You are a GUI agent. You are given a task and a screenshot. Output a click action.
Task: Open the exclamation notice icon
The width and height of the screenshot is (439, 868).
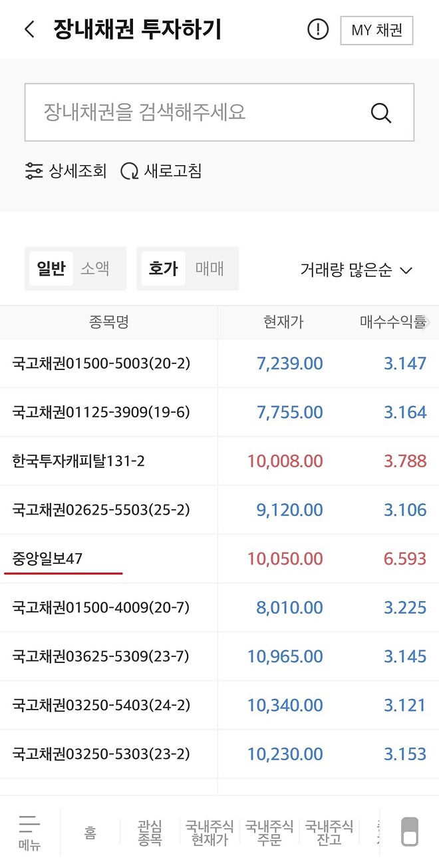[318, 29]
